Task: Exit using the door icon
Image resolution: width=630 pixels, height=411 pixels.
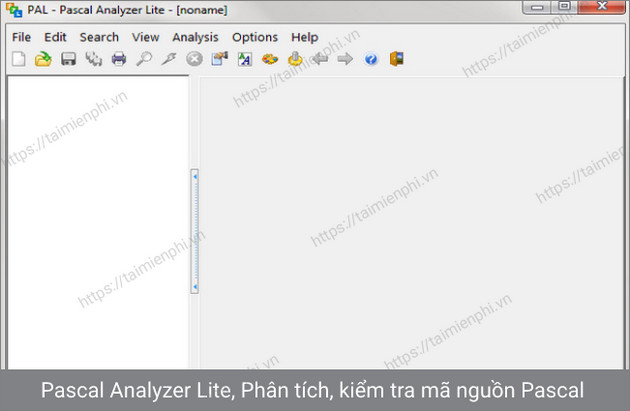Action: [x=397, y=59]
